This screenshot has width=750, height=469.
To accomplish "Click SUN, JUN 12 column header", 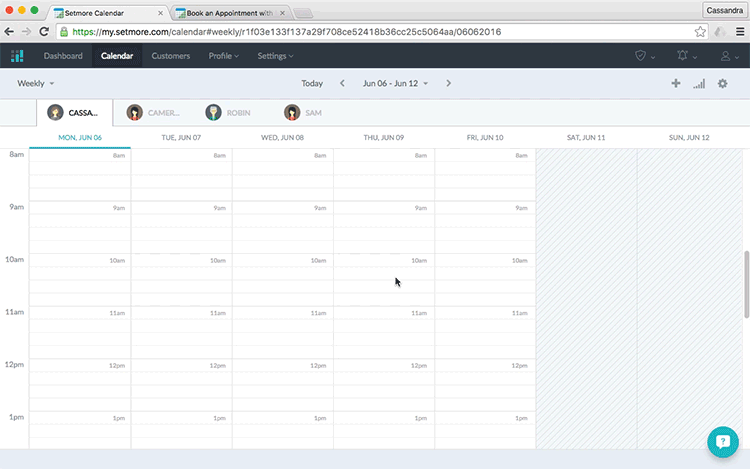I will [x=689, y=137].
